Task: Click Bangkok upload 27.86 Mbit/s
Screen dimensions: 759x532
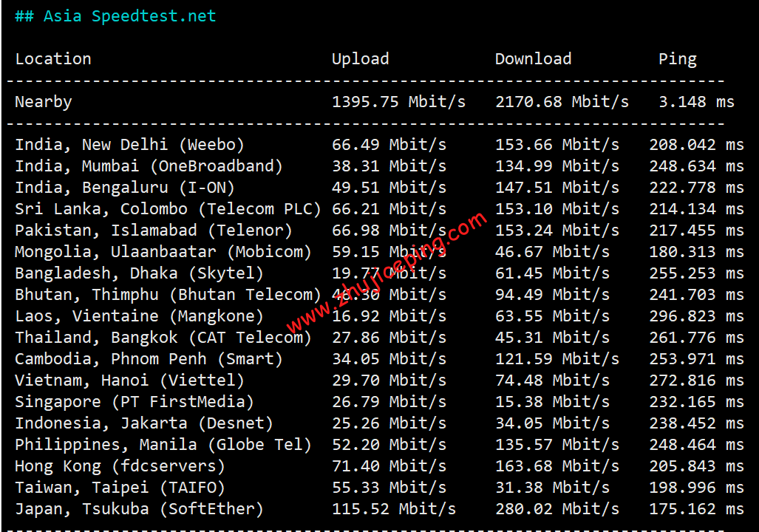Action: 389,338
